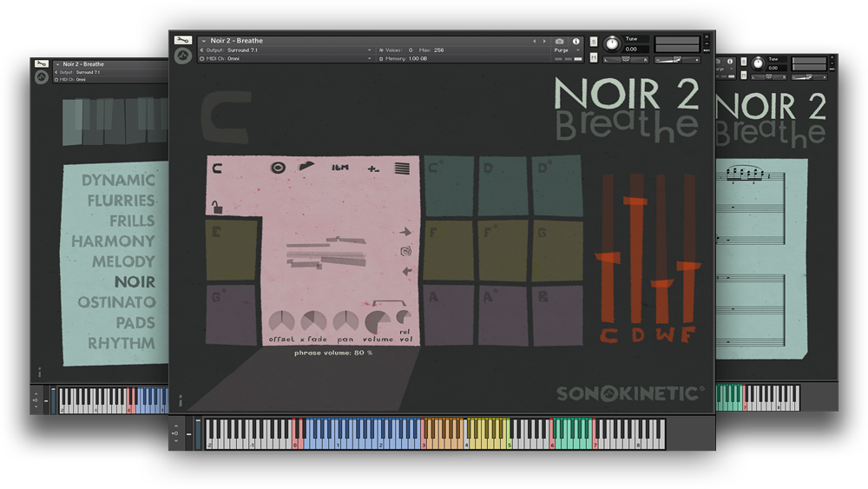Image resolution: width=868 pixels, height=489 pixels.
Task: Select the A phrase pad
Action: tap(449, 314)
